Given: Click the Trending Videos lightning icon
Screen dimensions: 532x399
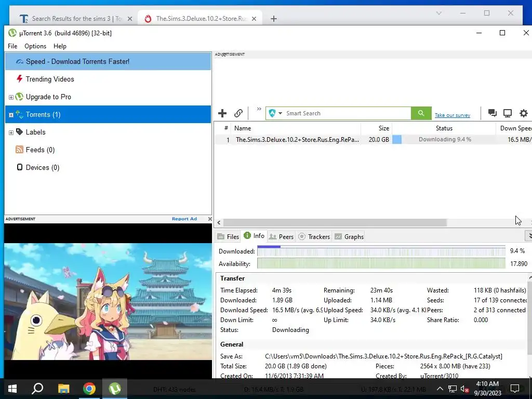Looking at the screenshot, I should 19,79.
